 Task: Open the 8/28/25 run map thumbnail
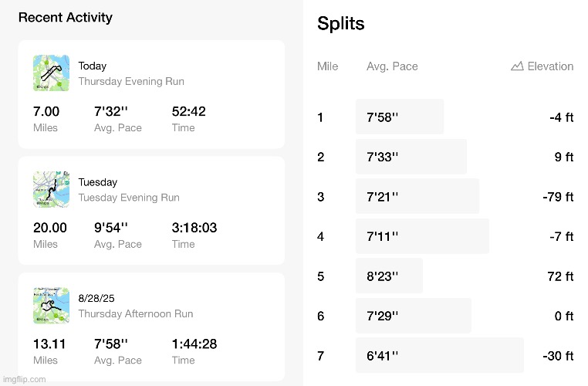click(x=51, y=306)
